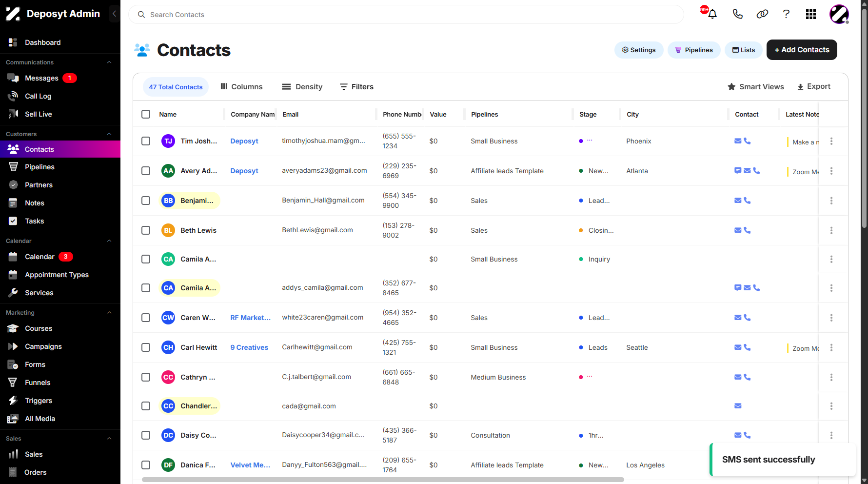Collapse the sidebar with arrow button
Screen dimensions: 868x484
pos(114,14)
